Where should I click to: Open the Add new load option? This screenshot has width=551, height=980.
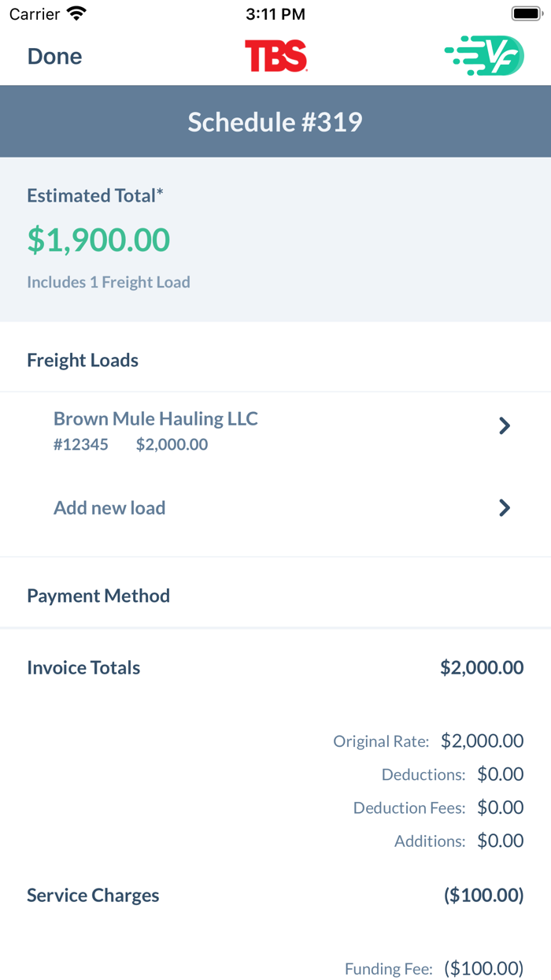click(x=109, y=507)
